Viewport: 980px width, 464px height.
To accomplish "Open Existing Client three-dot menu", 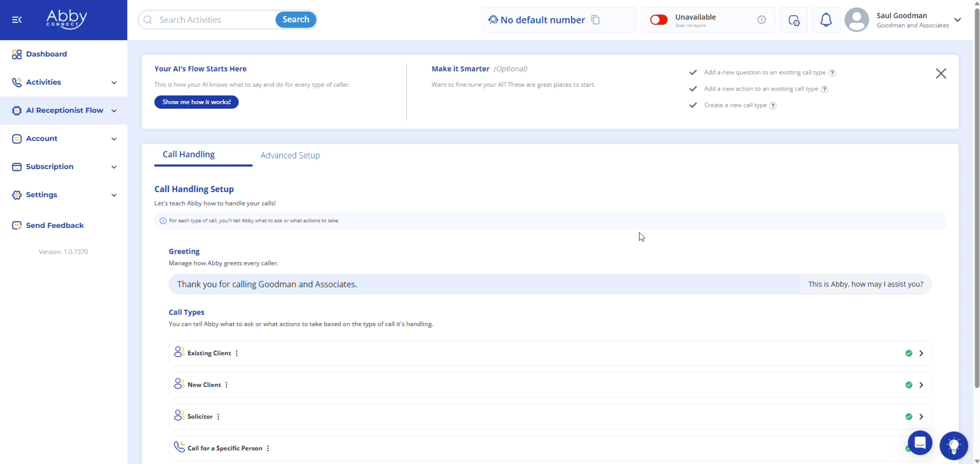I will [x=237, y=353].
